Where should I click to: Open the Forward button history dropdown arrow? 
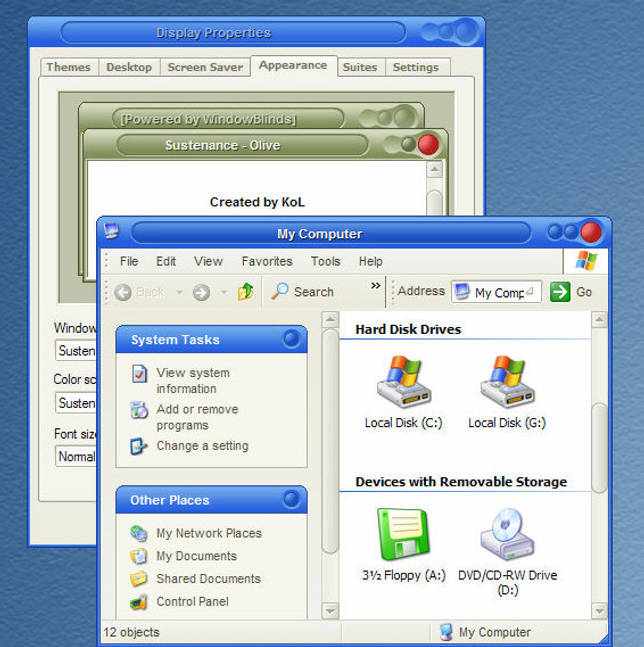[224, 292]
